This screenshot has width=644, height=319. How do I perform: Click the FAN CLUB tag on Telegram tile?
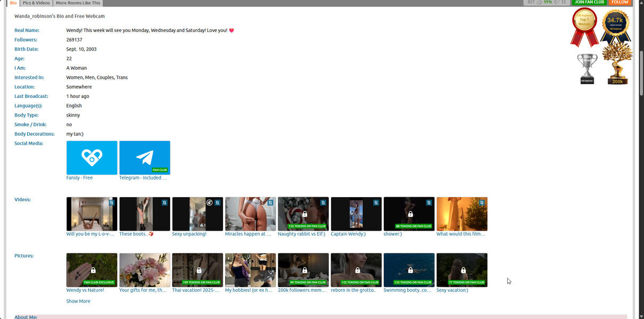[x=160, y=170]
